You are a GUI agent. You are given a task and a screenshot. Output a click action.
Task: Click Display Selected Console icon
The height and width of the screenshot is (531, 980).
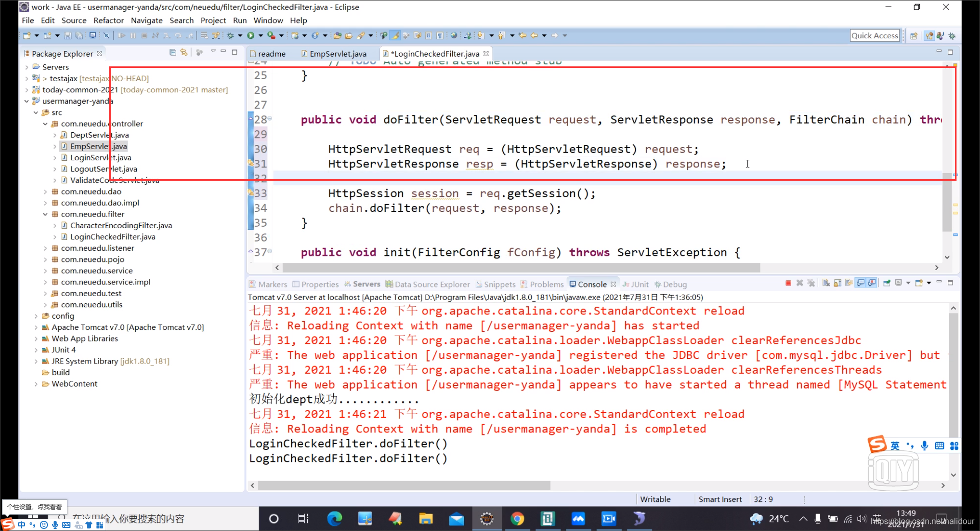[x=899, y=283]
